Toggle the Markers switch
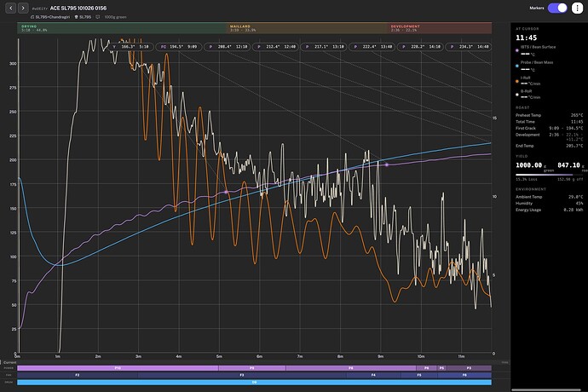Image resolution: width=588 pixels, height=392 pixels. 557,8
